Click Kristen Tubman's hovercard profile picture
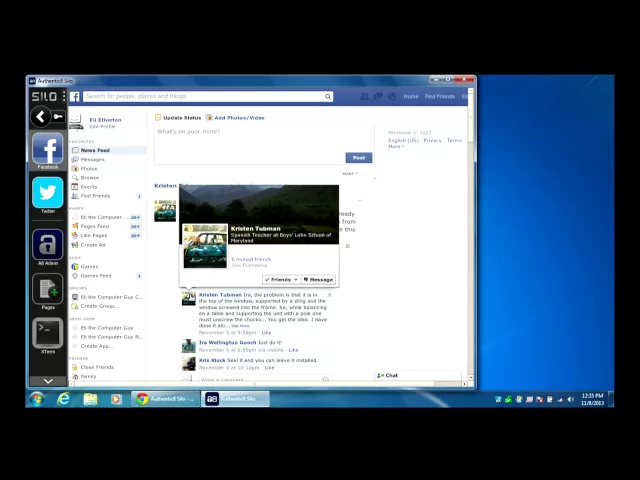The height and width of the screenshot is (480, 640). 205,246
